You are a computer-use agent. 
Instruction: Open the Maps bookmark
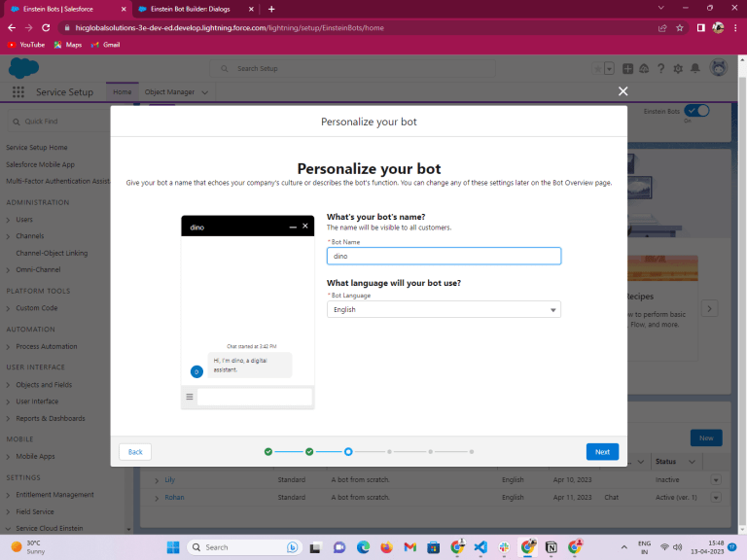pos(68,45)
